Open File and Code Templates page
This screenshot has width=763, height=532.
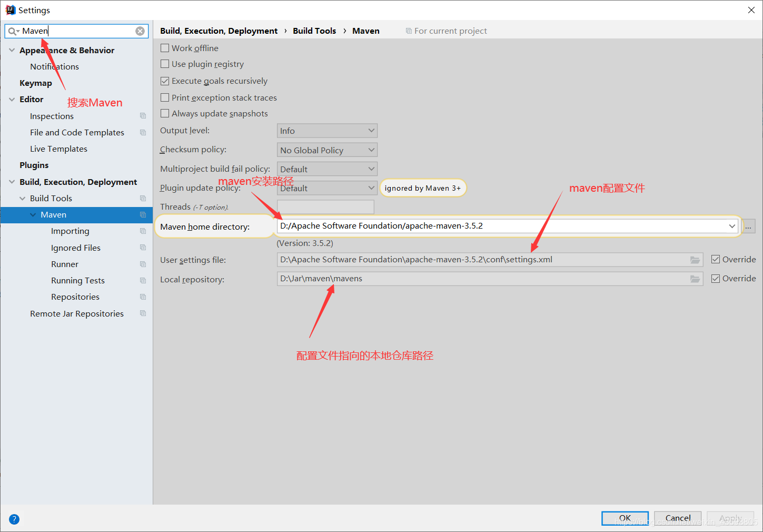[x=77, y=132]
